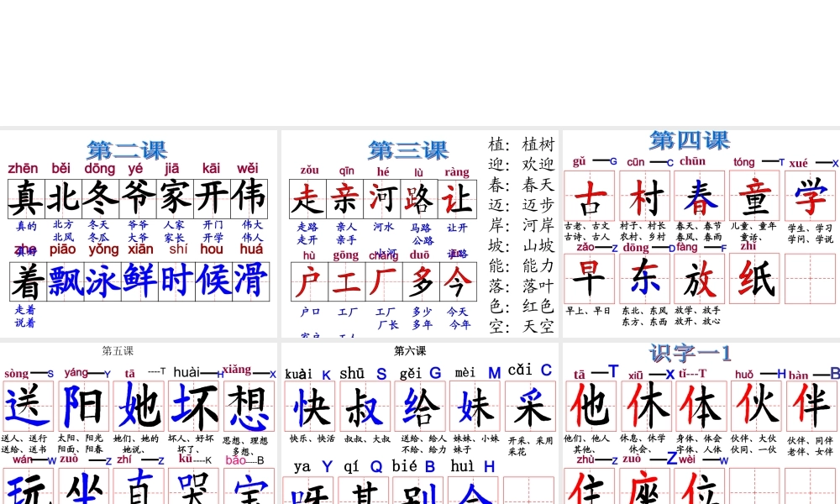Click the word 迈步 in the 第三课 list
This screenshot has width=840, height=504.
[x=538, y=205]
